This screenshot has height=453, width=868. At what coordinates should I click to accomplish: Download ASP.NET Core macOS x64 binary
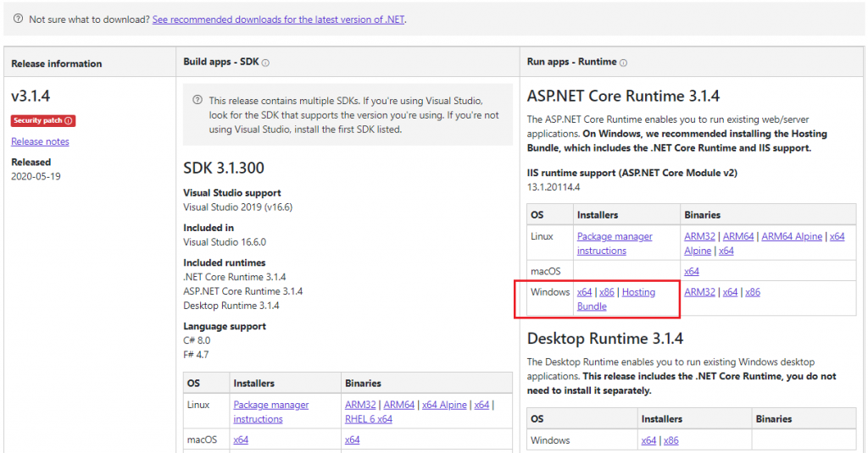tap(692, 272)
